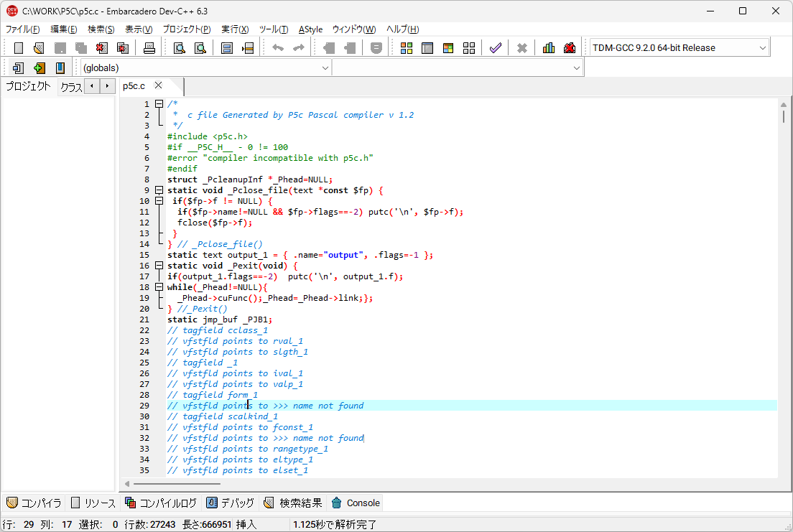This screenshot has width=793, height=532.
Task: Click the Redo arrow icon
Action: [299, 48]
